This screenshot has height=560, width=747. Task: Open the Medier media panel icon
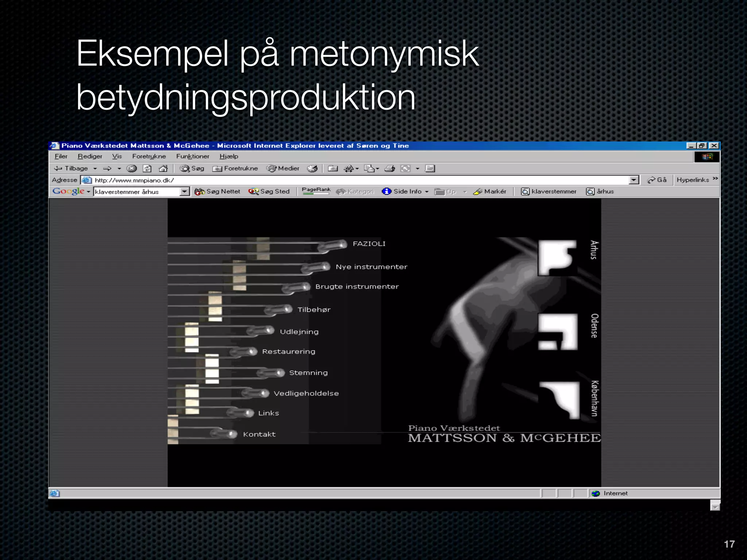click(x=283, y=168)
